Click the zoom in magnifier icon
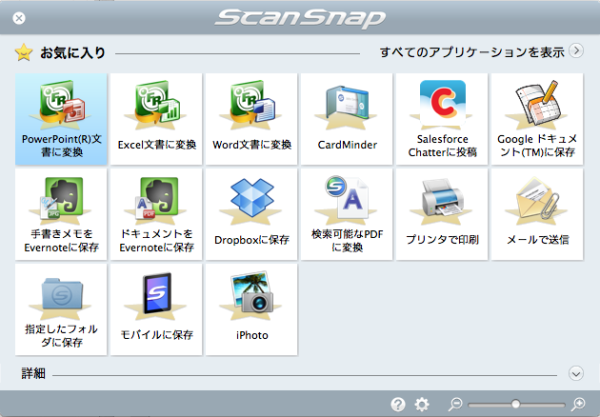Screen dimensions: 600x417 point(578,404)
